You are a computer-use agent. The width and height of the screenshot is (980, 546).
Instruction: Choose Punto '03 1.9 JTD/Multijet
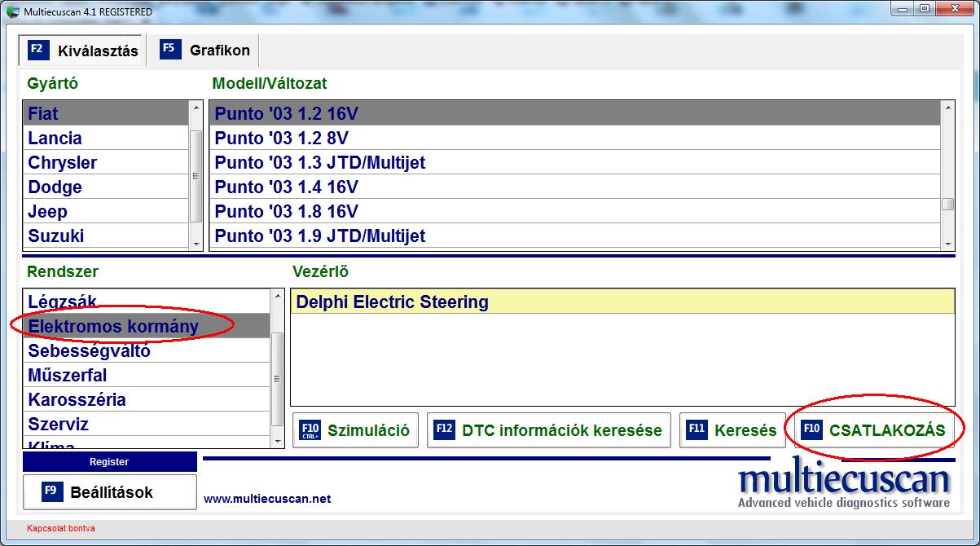tap(575, 236)
